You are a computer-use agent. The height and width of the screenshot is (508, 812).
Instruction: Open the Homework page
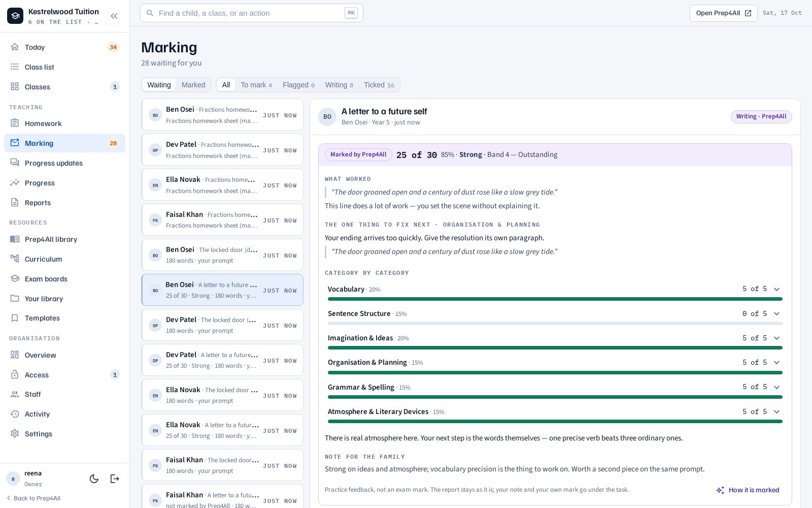click(x=64, y=123)
